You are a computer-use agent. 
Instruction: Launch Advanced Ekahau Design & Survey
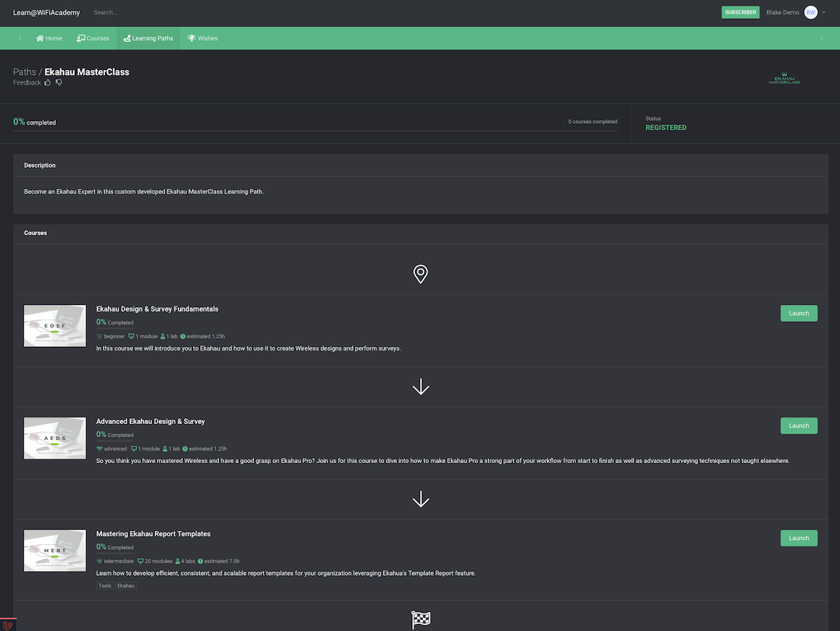tap(799, 425)
